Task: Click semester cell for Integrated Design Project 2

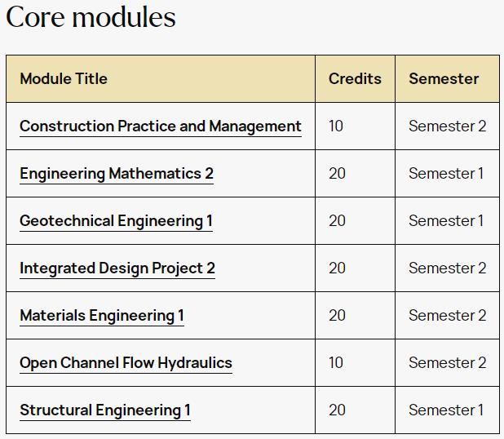Action: tap(447, 268)
